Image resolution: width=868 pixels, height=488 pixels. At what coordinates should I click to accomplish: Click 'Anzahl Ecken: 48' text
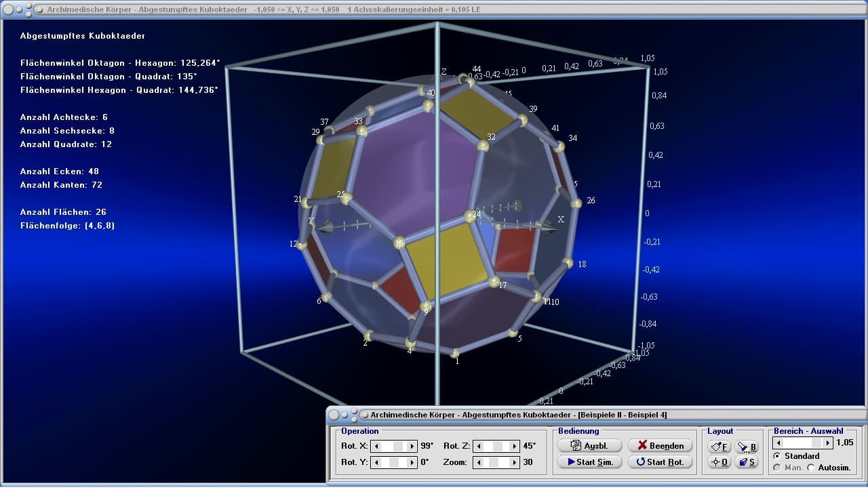tap(60, 171)
